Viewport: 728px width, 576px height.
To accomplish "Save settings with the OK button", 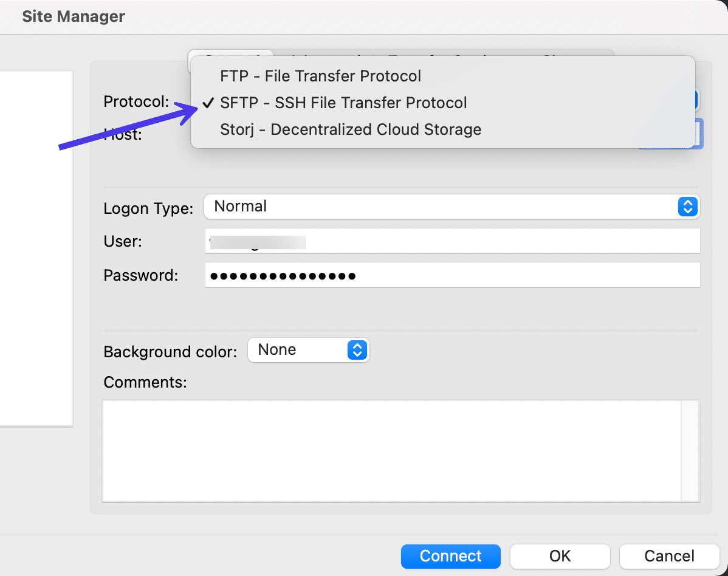I will pos(560,556).
